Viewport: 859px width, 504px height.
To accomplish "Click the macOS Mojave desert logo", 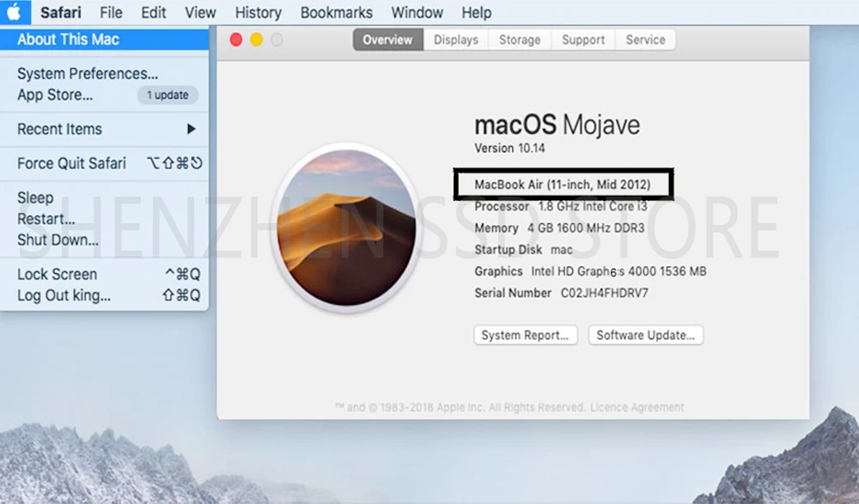I will point(346,228).
